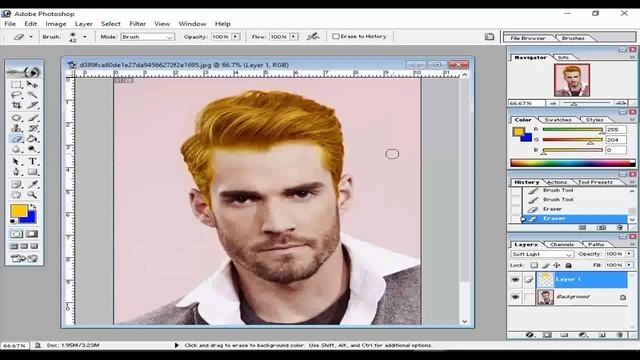Open Layers panel Opacity arrow
Image resolution: width=640 pixels, height=360 pixels.
pyautogui.click(x=629, y=254)
